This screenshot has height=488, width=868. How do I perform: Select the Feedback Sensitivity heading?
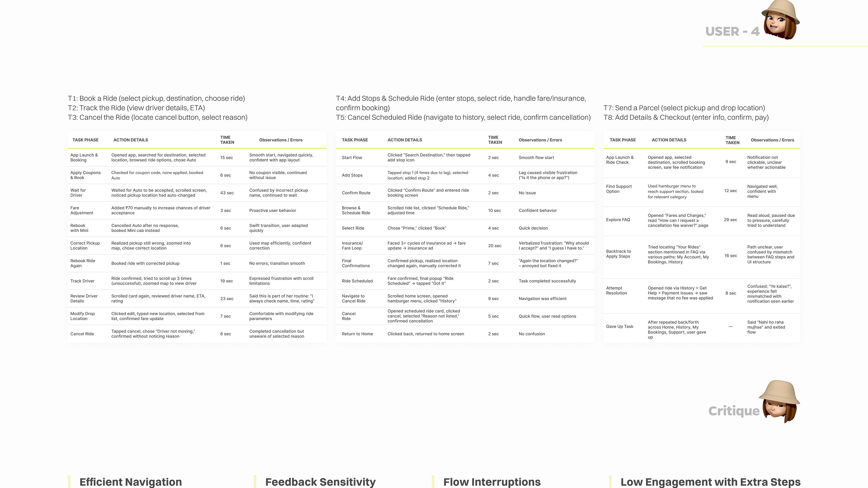click(320, 482)
